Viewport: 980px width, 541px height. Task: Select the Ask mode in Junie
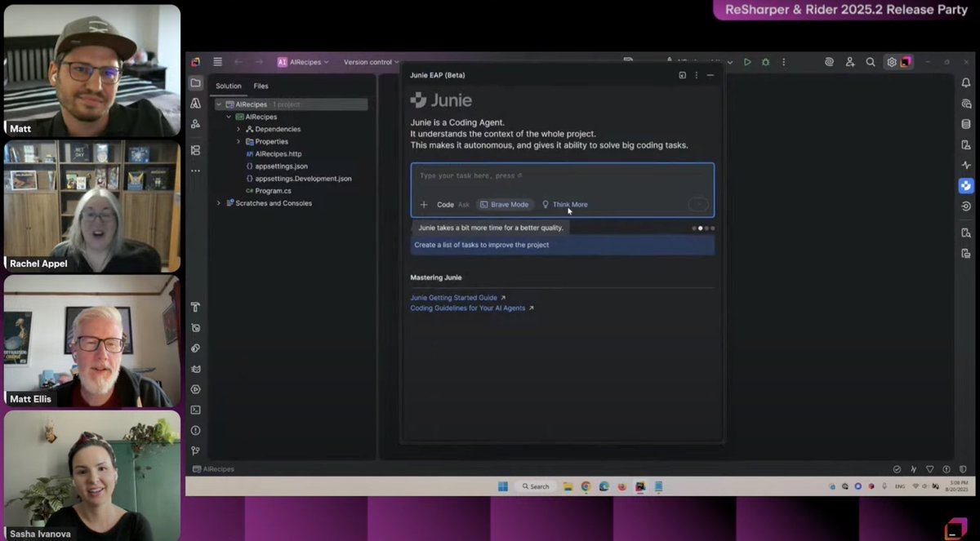464,205
